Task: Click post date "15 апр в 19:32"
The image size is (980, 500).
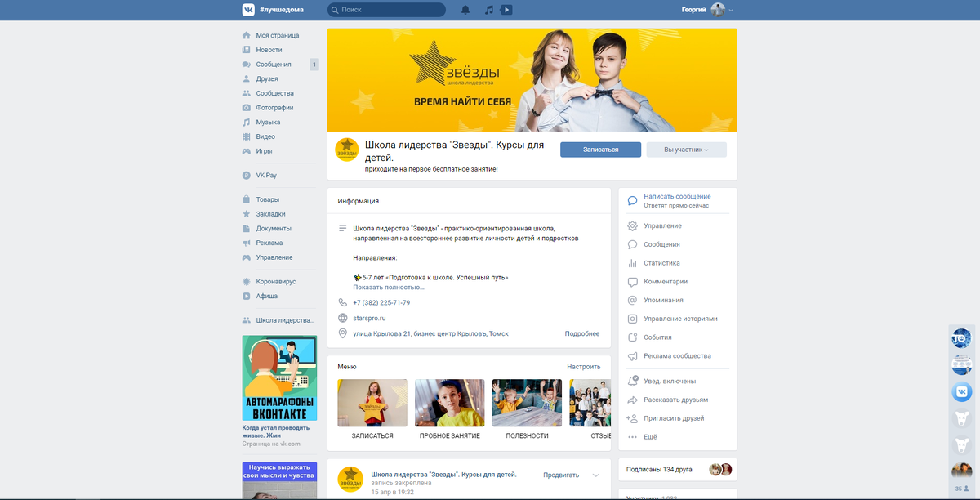Action: click(392, 492)
